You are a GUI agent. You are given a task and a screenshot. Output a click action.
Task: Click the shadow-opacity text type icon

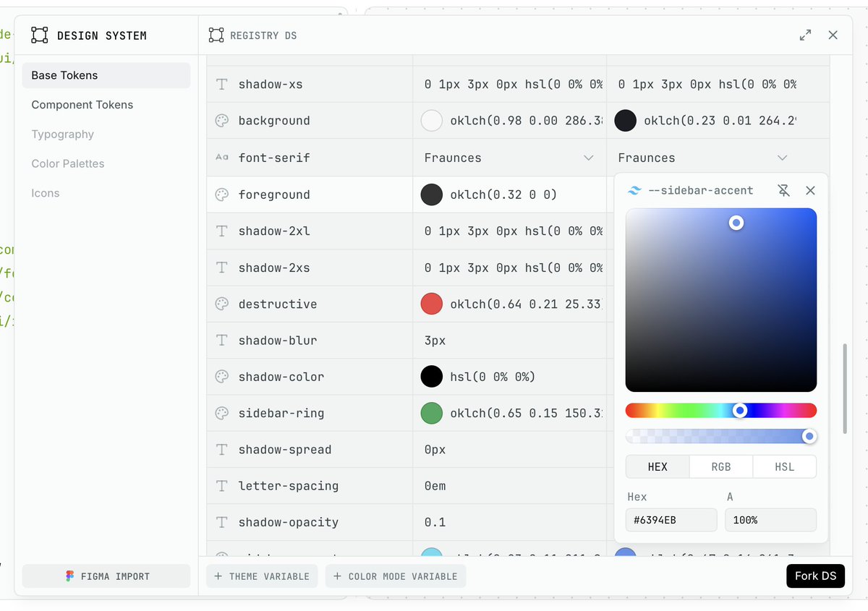pos(222,522)
